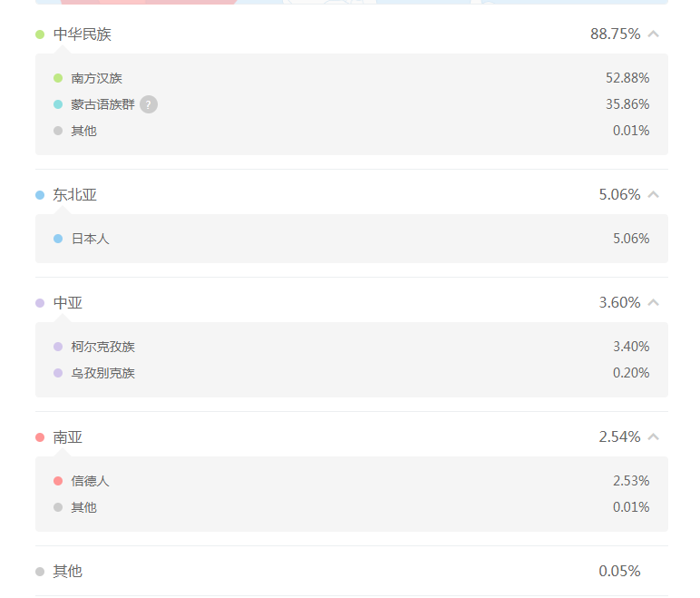Image resolution: width=700 pixels, height=598 pixels.
Task: Collapse the 中亚 section chevron
Action: coord(654,303)
